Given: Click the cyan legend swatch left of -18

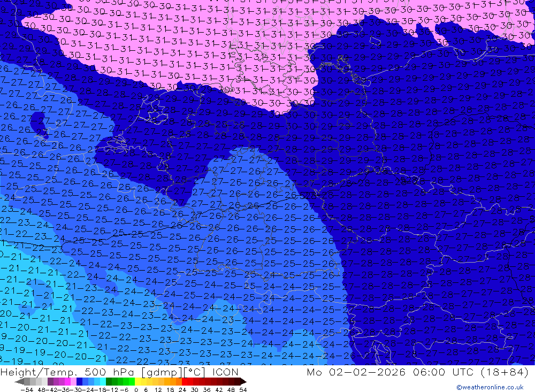Looking at the screenshot, I should [103, 382].
